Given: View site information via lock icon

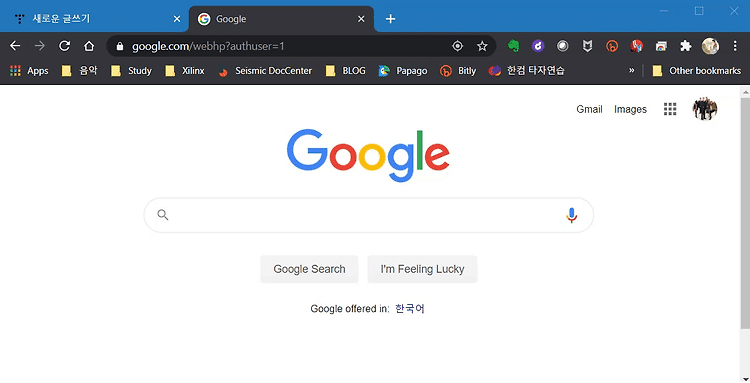Looking at the screenshot, I should (120, 46).
